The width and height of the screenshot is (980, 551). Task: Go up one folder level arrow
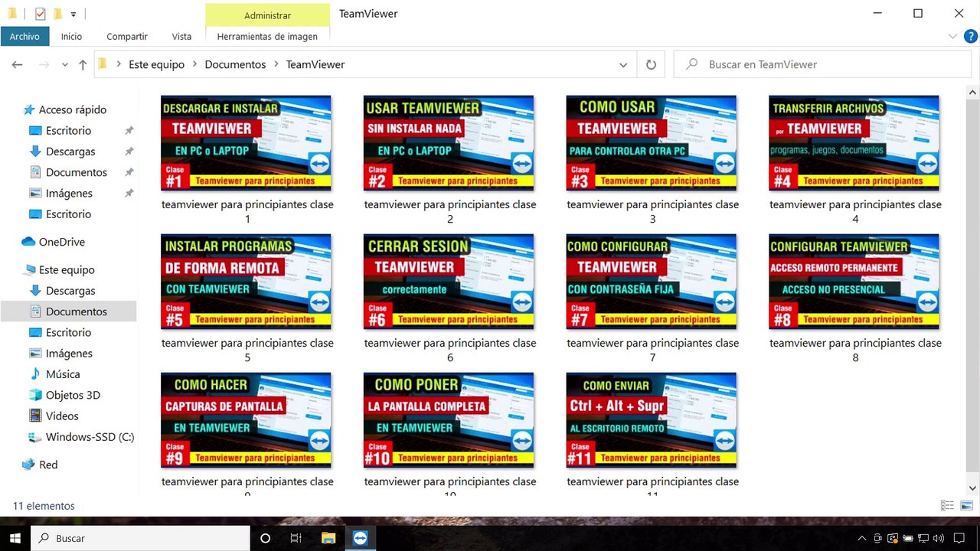83,65
